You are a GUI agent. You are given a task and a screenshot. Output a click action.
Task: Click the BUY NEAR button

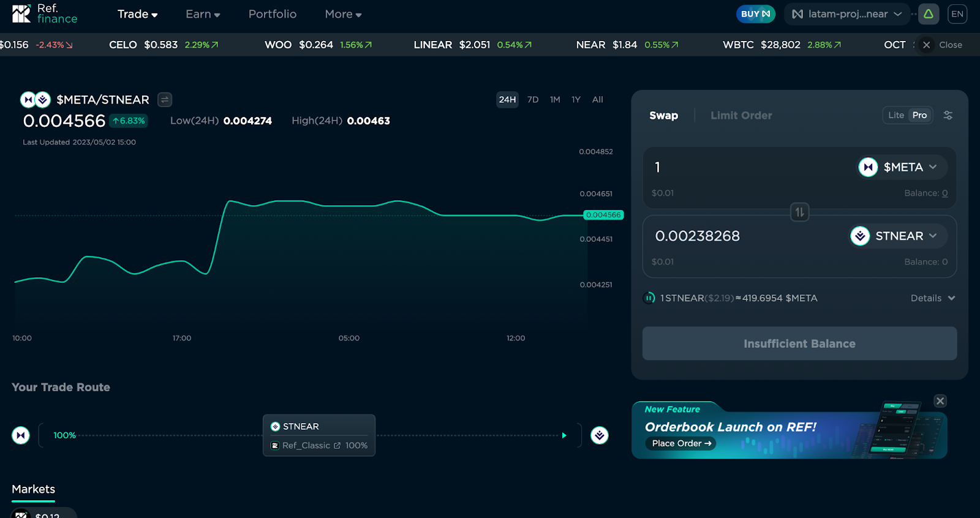[x=756, y=14]
